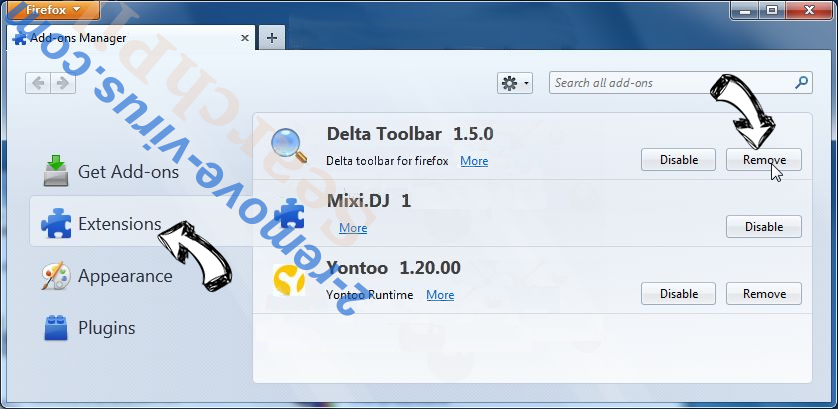Close the Firefox window
The width and height of the screenshot is (838, 409).
tap(808, 9)
